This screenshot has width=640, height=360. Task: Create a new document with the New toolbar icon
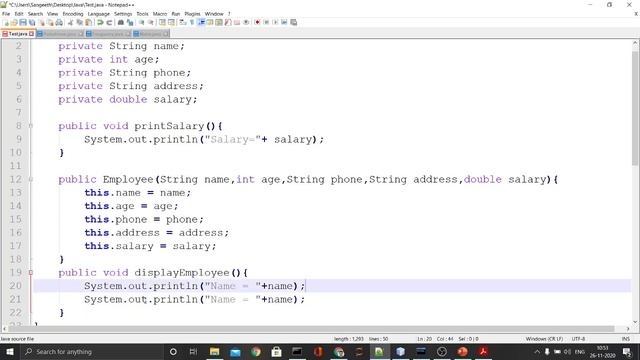click(x=6, y=22)
